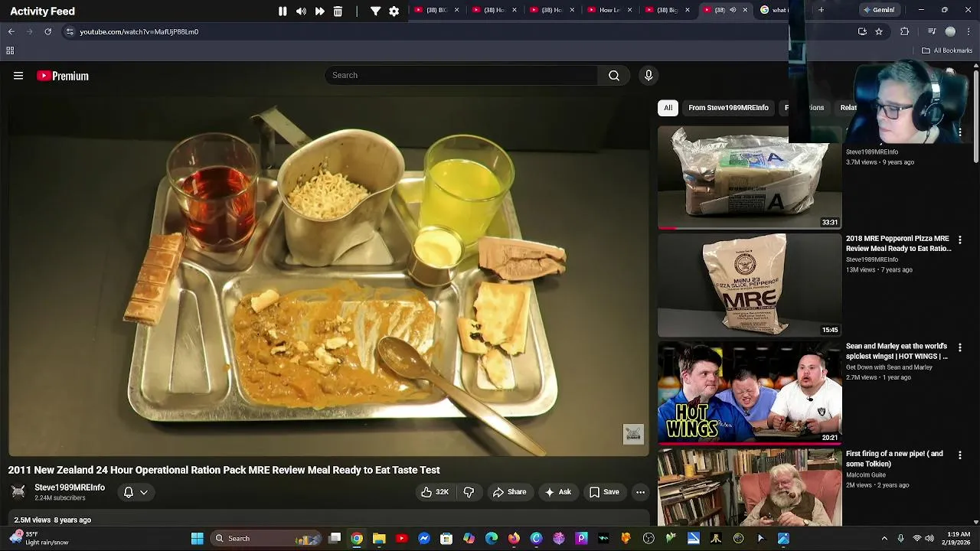Click 'Get Down with Sean and Marley' channel
Screen dimensions: 980x551
click(889, 367)
